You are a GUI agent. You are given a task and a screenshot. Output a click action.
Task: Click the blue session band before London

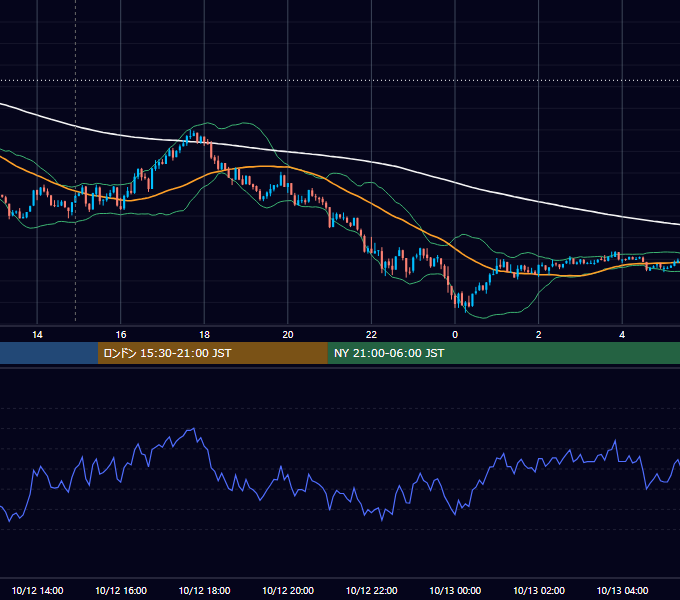(49, 353)
